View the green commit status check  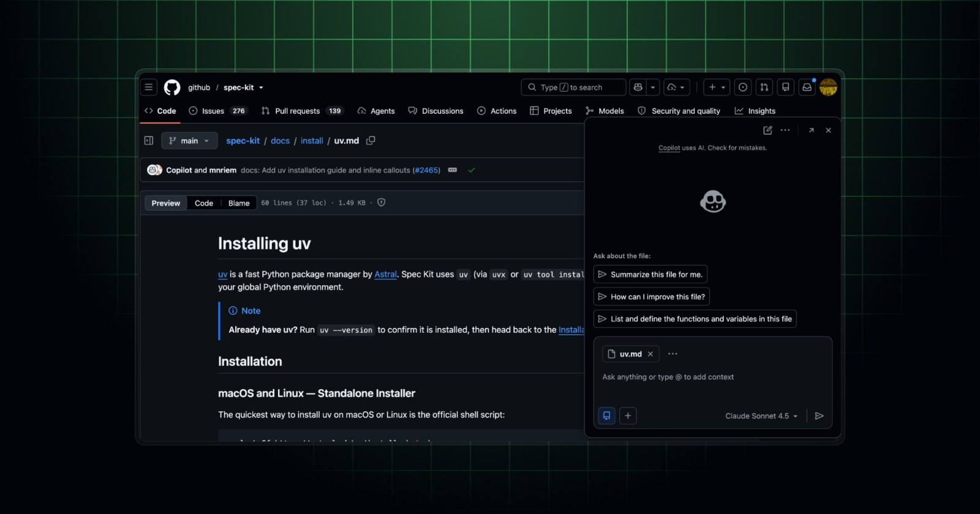[x=472, y=170]
